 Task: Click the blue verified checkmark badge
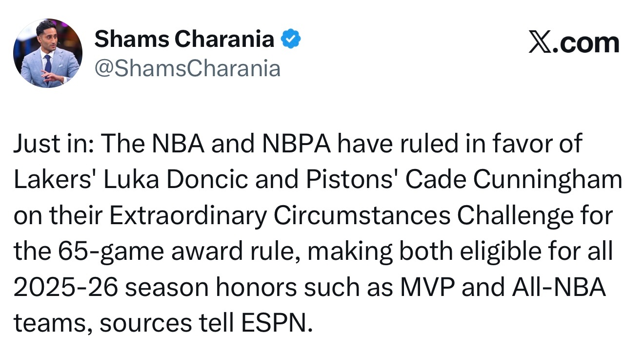coord(291,39)
